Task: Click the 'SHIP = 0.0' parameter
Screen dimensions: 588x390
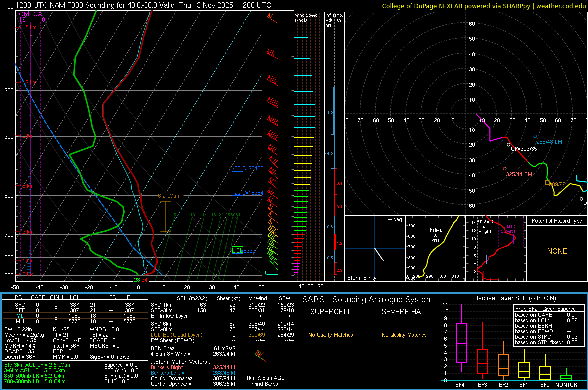Action: 117,381
